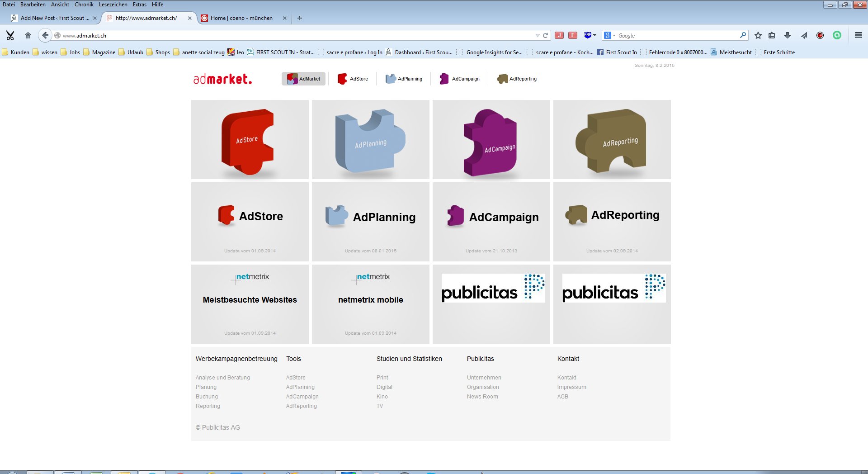868x474 pixels.
Task: Open the Firefox hamburger menu
Action: click(x=858, y=35)
